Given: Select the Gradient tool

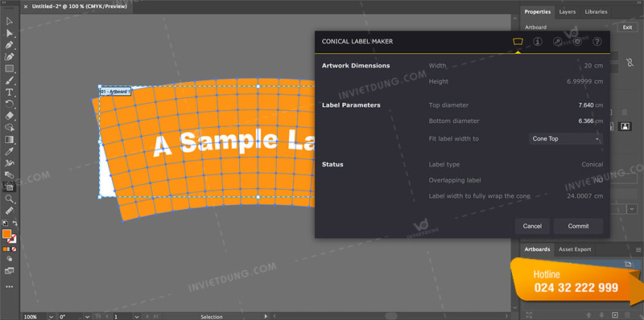Looking at the screenshot, I should pyautogui.click(x=10, y=140).
